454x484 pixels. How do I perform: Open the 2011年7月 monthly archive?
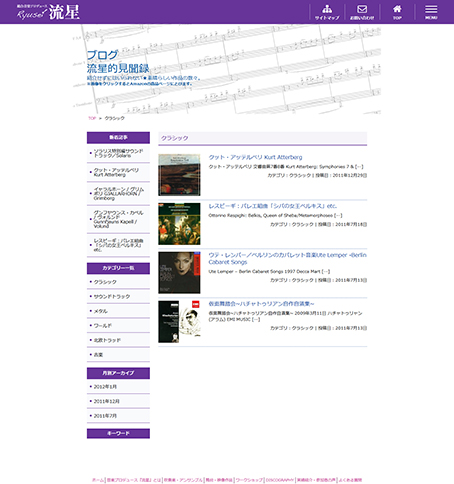point(105,416)
